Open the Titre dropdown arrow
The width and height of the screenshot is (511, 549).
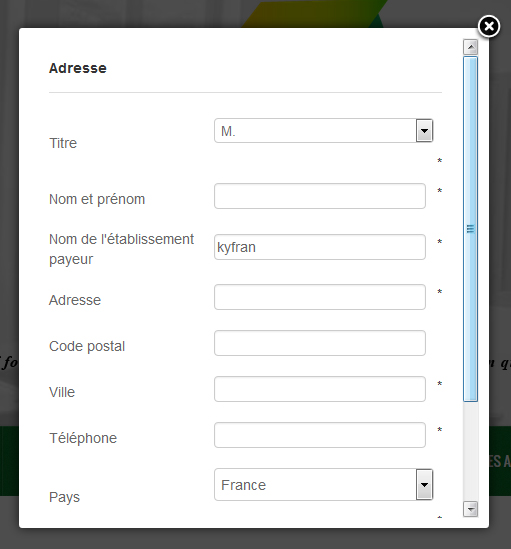pos(424,131)
